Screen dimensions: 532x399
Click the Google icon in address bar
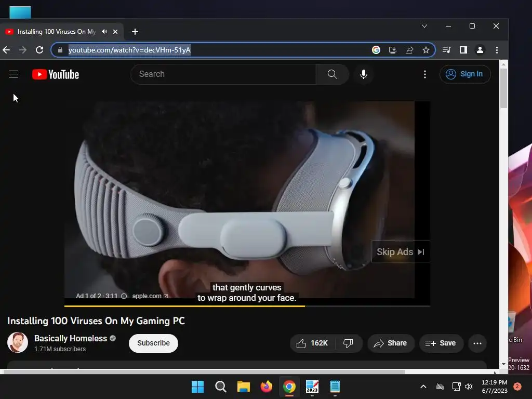pyautogui.click(x=376, y=50)
